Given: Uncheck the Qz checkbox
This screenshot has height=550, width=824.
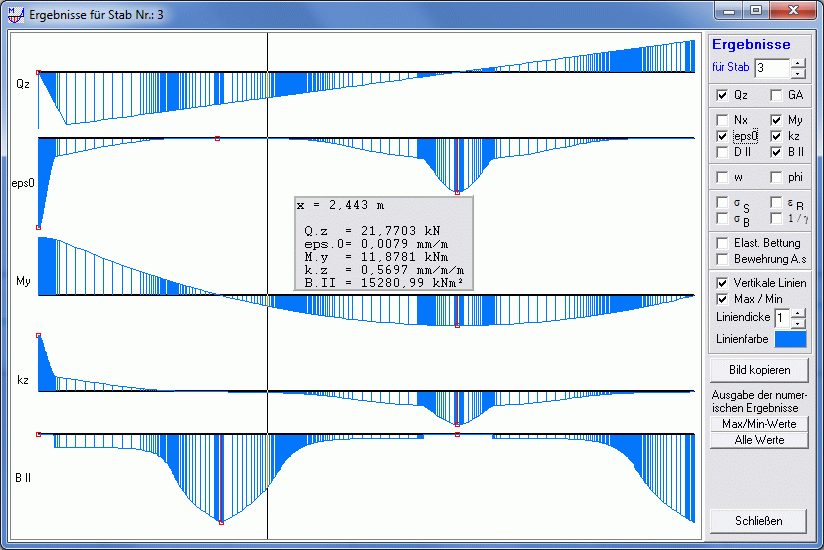Looking at the screenshot, I should point(723,95).
